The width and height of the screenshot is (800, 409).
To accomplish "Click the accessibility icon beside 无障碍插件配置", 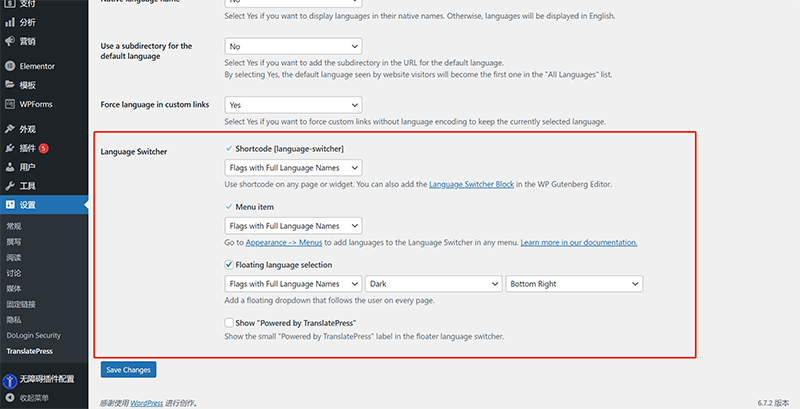I will [10, 380].
